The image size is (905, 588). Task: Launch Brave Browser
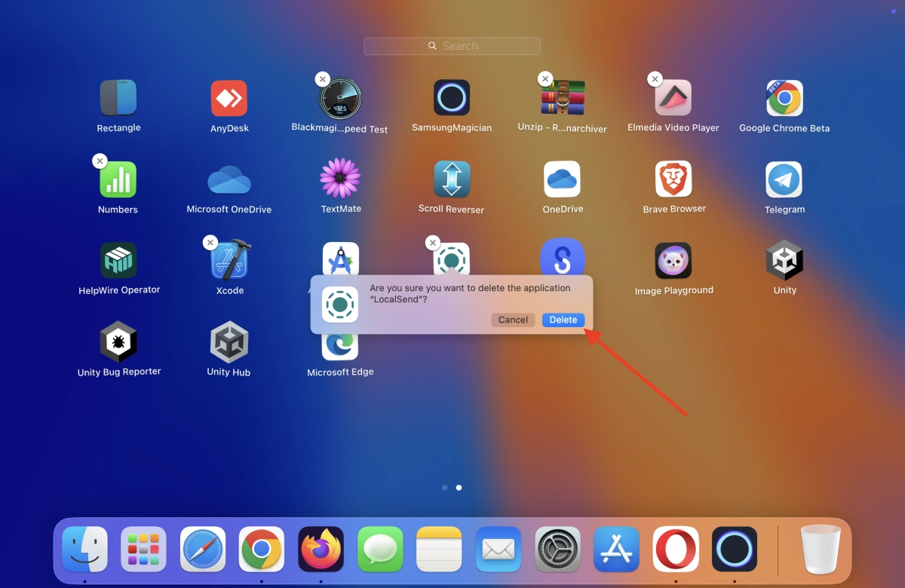point(673,179)
